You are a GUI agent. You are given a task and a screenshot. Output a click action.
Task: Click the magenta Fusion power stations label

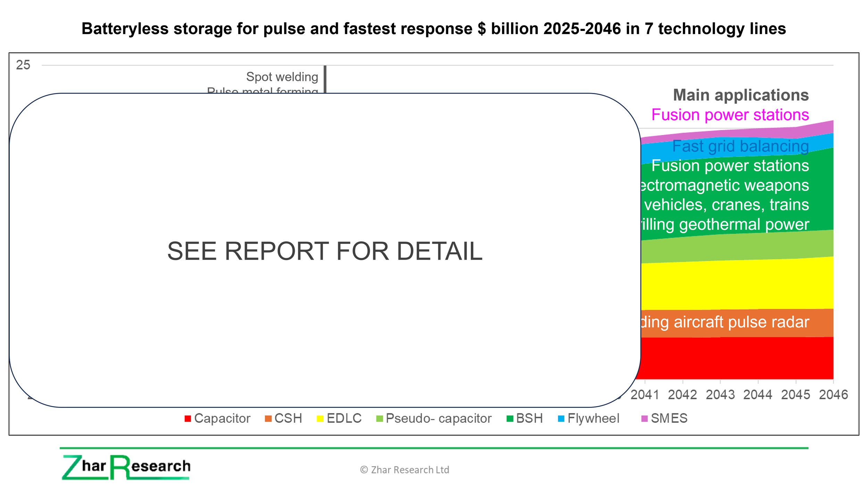[730, 115]
